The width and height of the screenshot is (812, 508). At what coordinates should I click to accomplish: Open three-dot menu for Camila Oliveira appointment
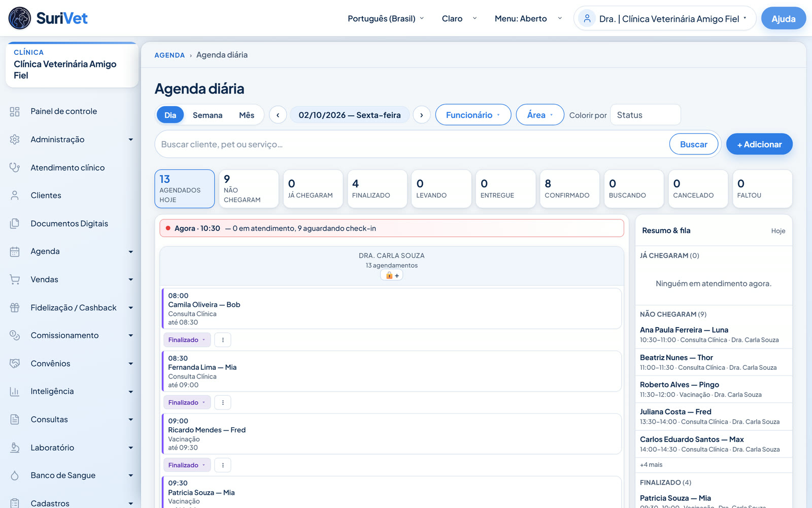[x=223, y=340]
